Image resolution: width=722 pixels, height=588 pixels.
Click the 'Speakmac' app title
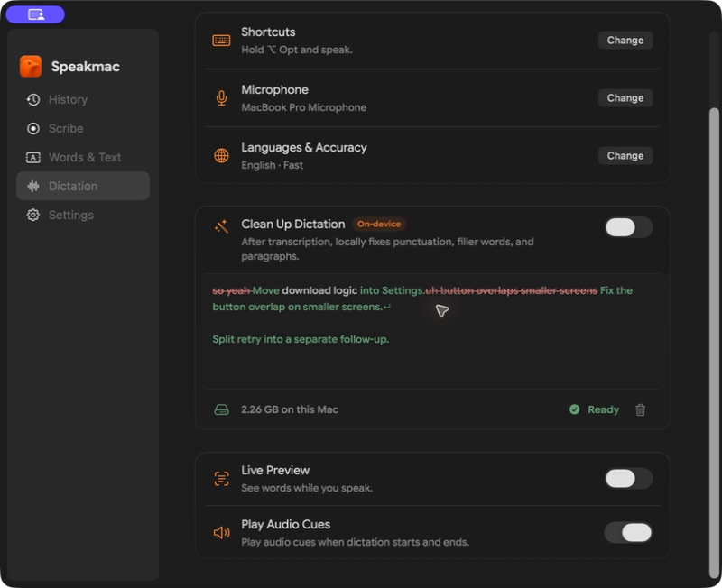click(x=86, y=67)
